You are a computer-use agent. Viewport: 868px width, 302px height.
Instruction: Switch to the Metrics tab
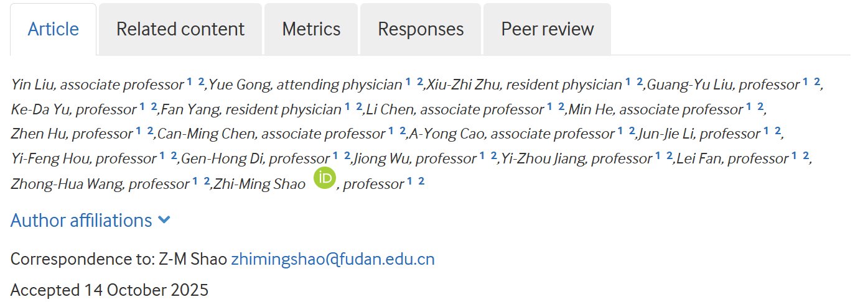pos(311,29)
